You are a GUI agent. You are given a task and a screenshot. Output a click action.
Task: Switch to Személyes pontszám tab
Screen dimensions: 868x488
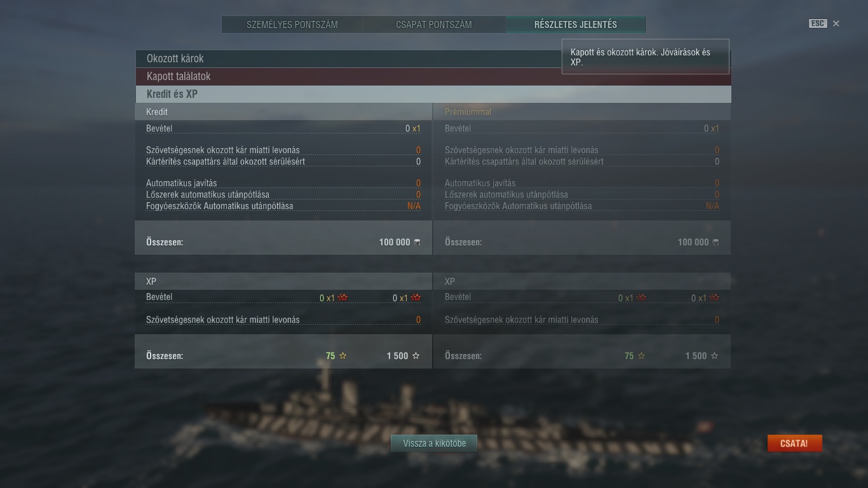click(292, 25)
